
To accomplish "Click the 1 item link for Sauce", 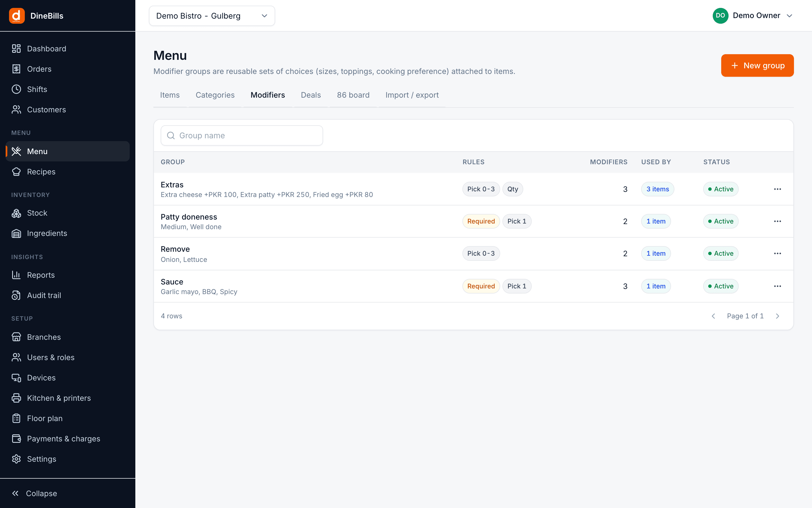I will (656, 286).
